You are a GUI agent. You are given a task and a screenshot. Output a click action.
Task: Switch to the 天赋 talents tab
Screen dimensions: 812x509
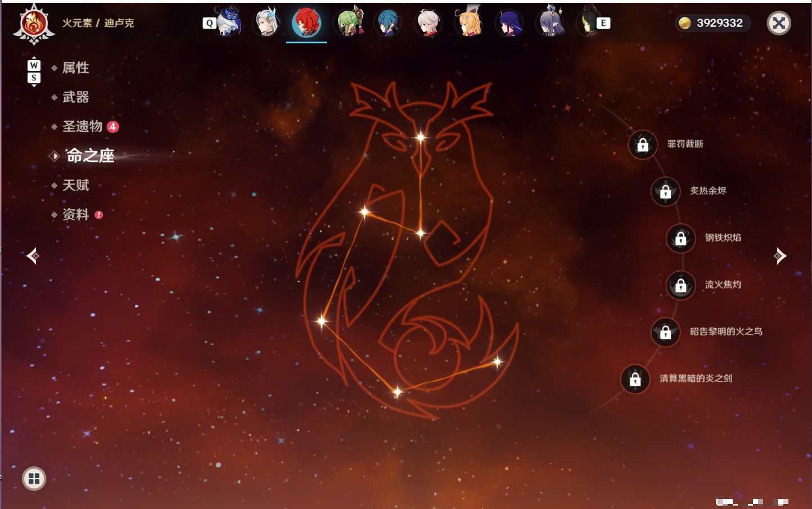[75, 185]
